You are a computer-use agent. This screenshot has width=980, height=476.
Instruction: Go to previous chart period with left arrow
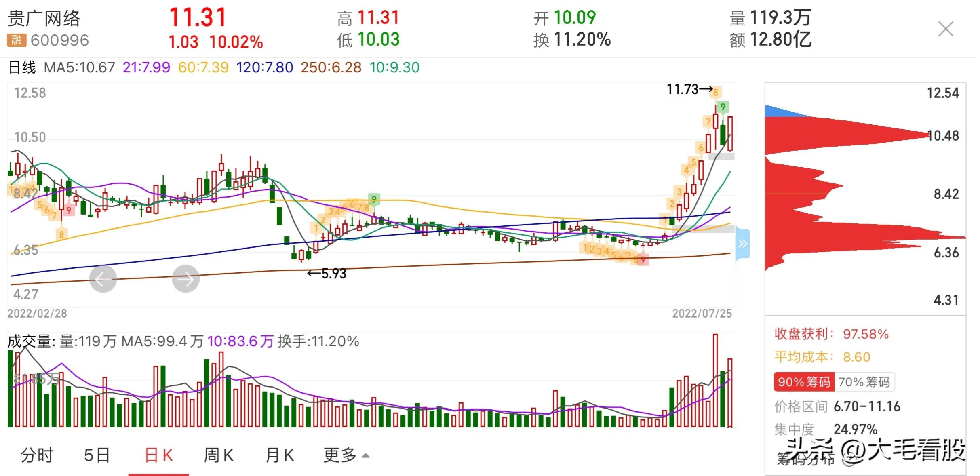coord(103,278)
